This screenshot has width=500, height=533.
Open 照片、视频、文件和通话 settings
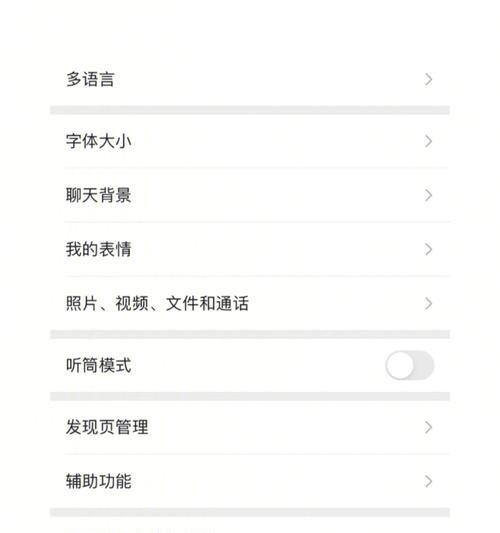(250, 303)
